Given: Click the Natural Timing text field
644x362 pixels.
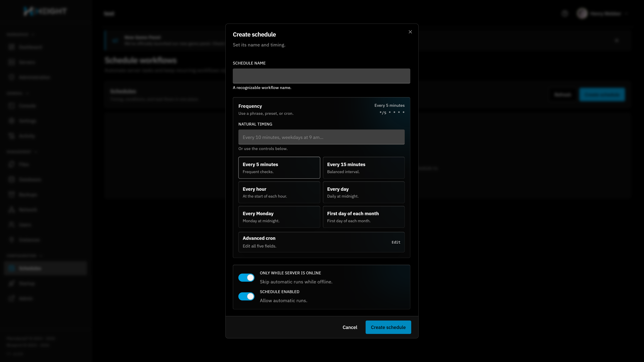Looking at the screenshot, I should [x=321, y=137].
